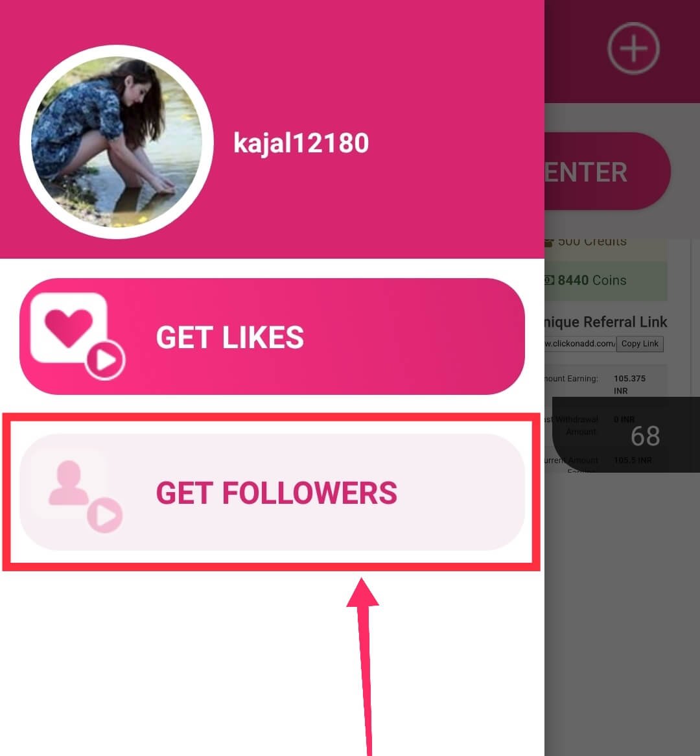Viewport: 700px width, 756px height.
Task: Click the heart icon on GET LIKES
Action: click(x=69, y=328)
